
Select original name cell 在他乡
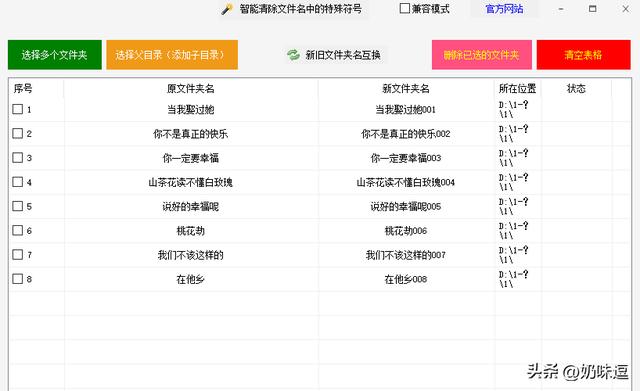[191, 279]
